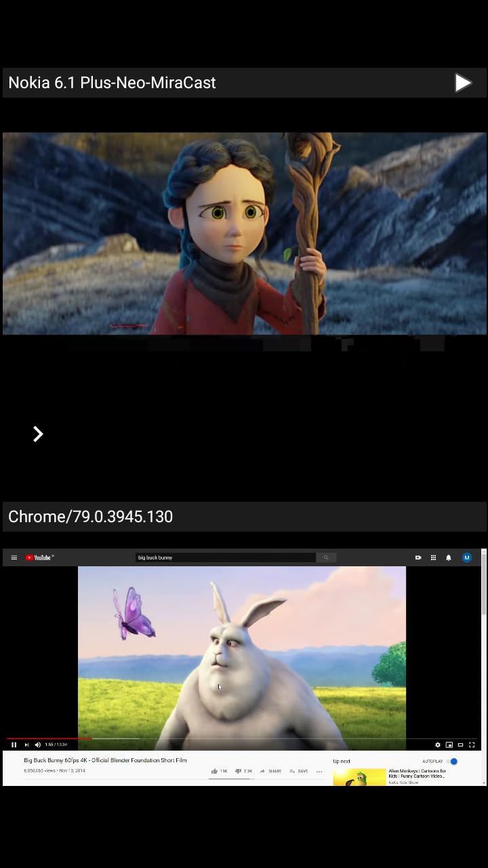
Task: Go to YouTube home via logo
Action: (39, 557)
